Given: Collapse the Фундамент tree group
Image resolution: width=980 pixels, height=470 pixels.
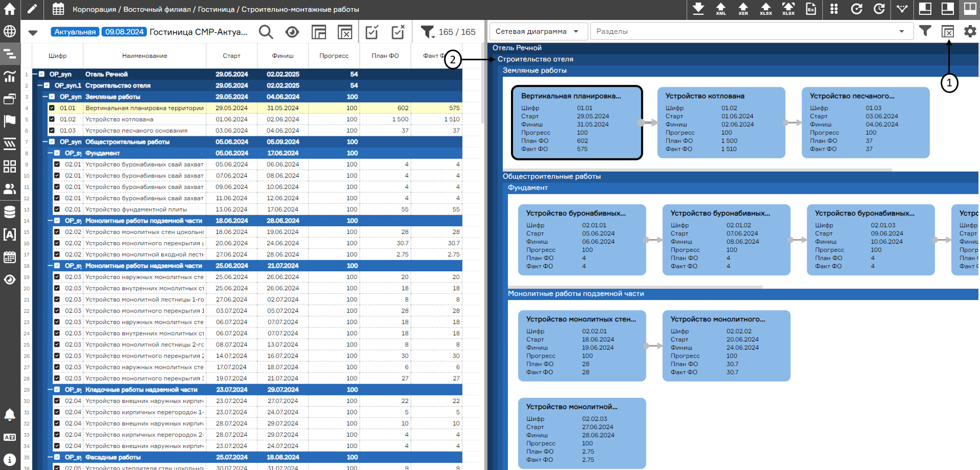Looking at the screenshot, I should click(50, 153).
